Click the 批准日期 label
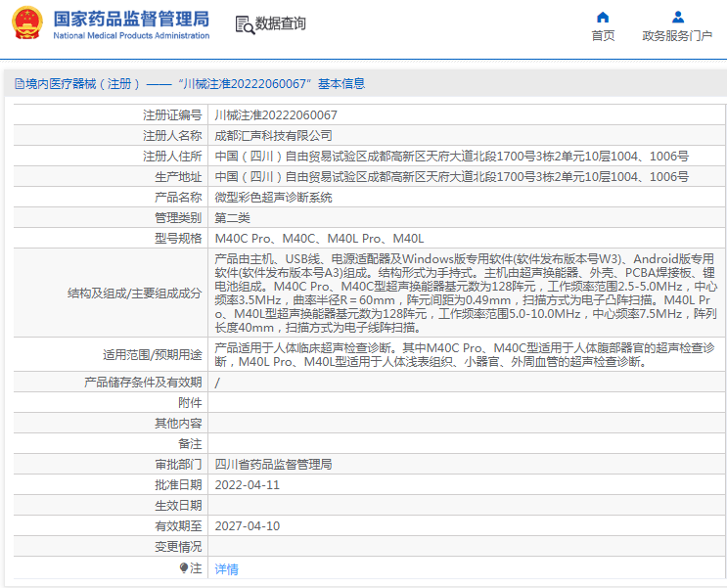This screenshot has height=588, width=727. [178, 485]
